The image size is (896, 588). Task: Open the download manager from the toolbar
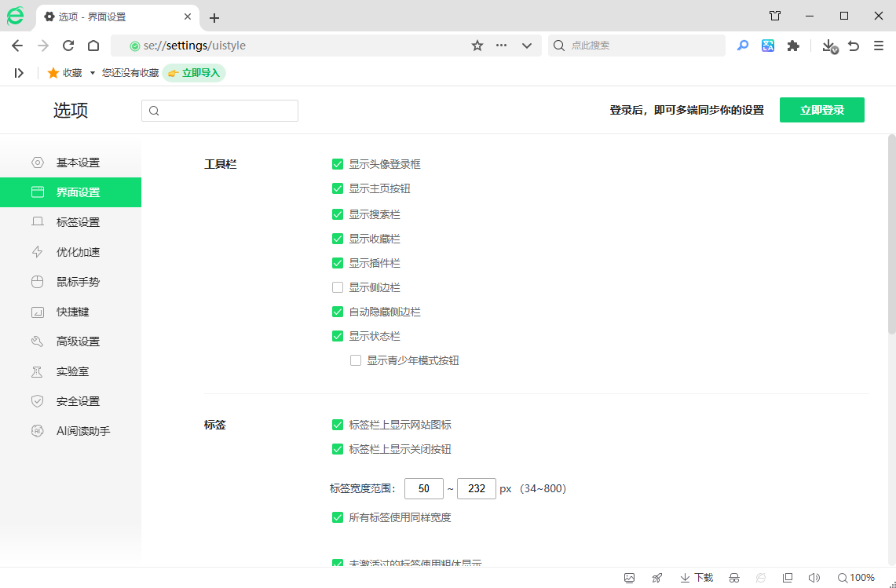[828, 46]
